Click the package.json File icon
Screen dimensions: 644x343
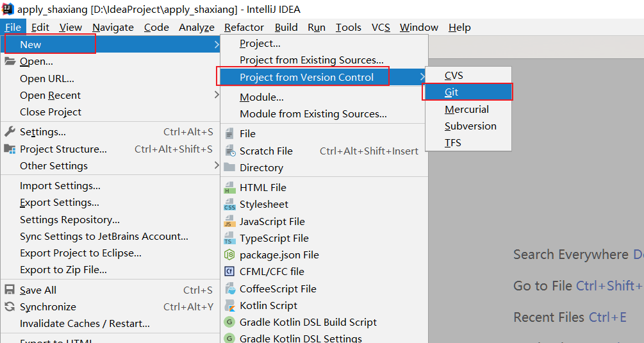pyautogui.click(x=229, y=255)
